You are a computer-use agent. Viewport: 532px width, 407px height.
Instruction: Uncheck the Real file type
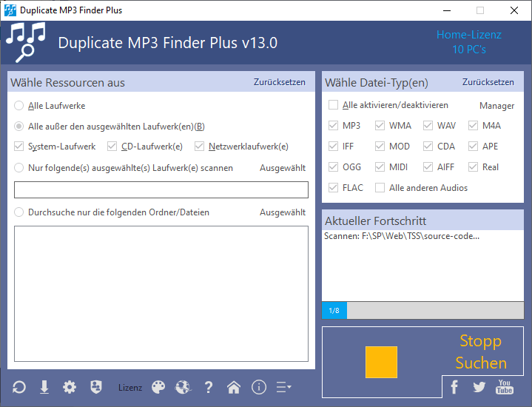point(473,167)
